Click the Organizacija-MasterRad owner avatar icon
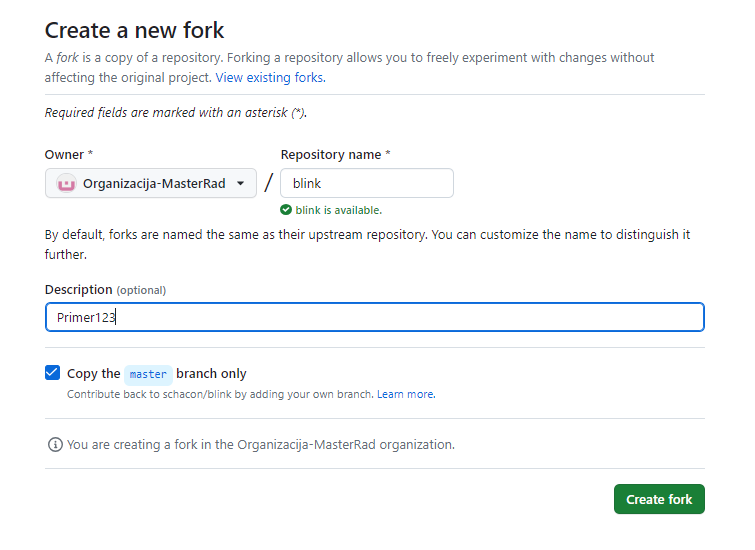Viewport: 755px width, 550px height. pyautogui.click(x=66, y=183)
